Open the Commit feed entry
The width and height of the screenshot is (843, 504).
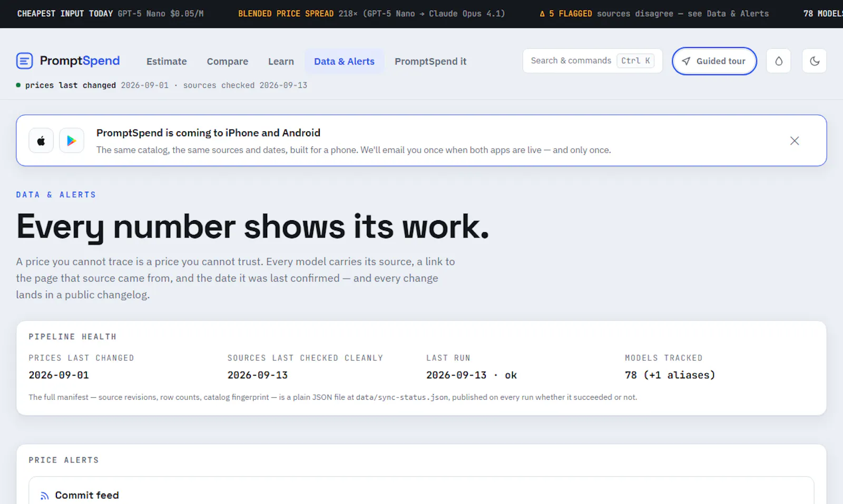87,496
